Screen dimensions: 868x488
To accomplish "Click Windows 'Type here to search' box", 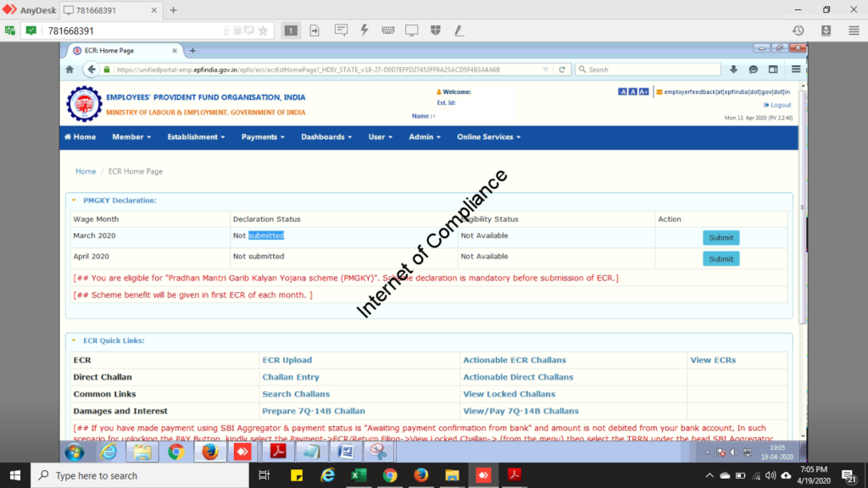I will [x=140, y=475].
